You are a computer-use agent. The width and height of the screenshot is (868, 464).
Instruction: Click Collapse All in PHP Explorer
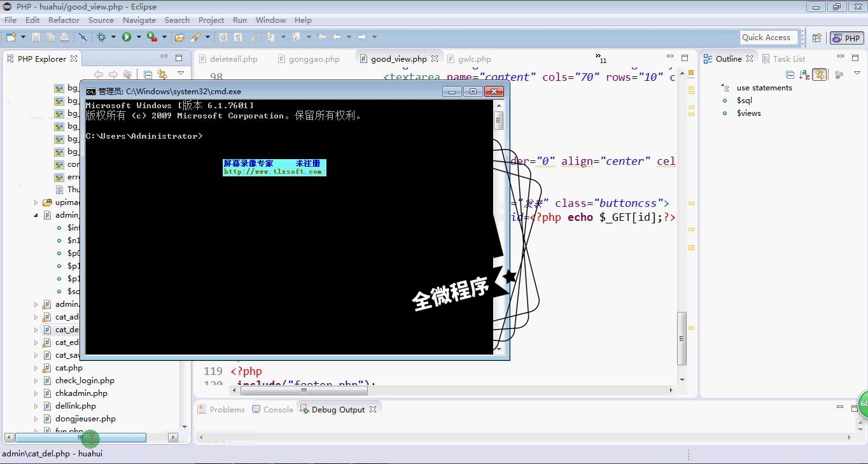pos(148,74)
